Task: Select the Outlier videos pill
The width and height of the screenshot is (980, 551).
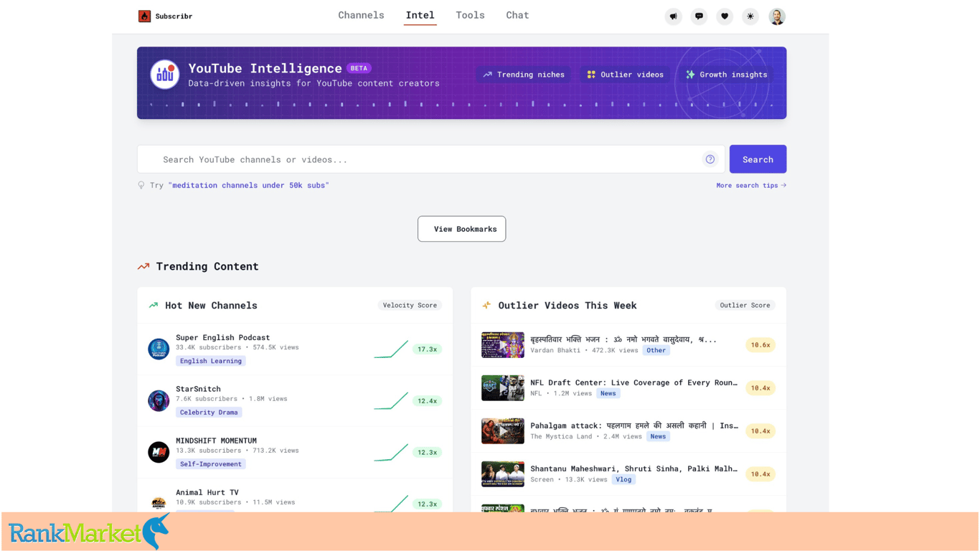Action: [x=625, y=75]
